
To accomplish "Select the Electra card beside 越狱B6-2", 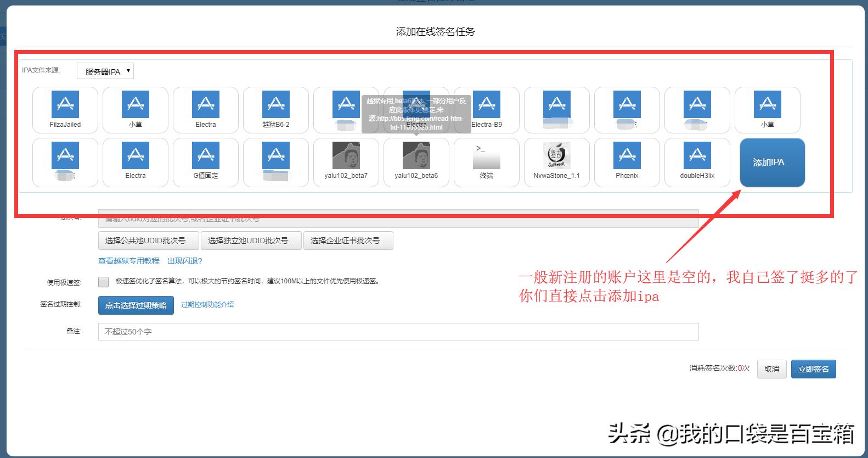I will tap(206, 110).
